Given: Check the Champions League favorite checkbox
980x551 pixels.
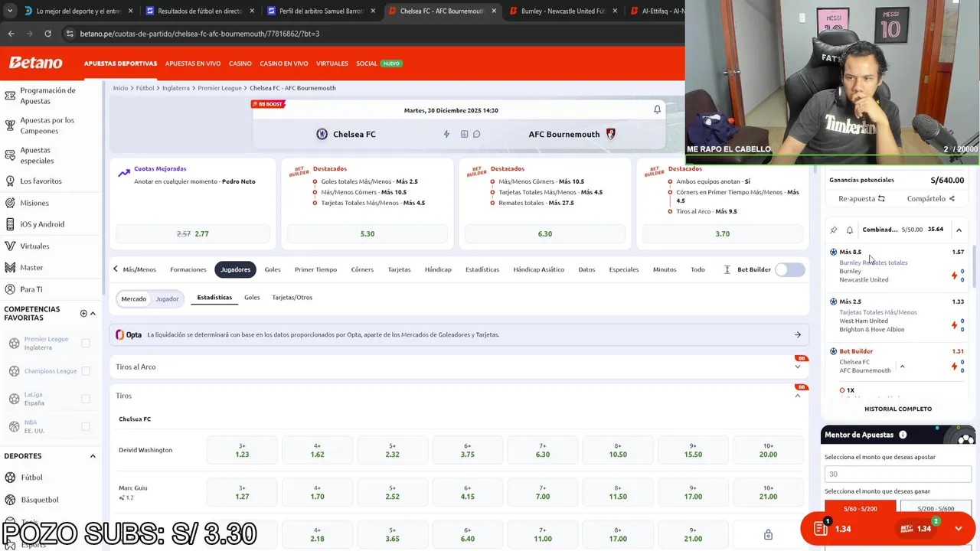Looking at the screenshot, I should click(86, 371).
